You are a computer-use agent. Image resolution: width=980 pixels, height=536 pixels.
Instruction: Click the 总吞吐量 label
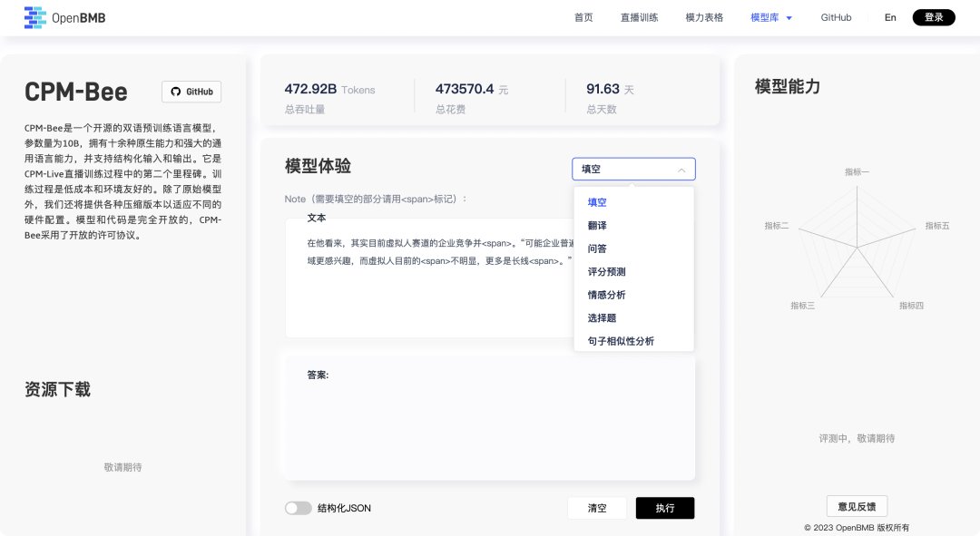click(x=305, y=110)
